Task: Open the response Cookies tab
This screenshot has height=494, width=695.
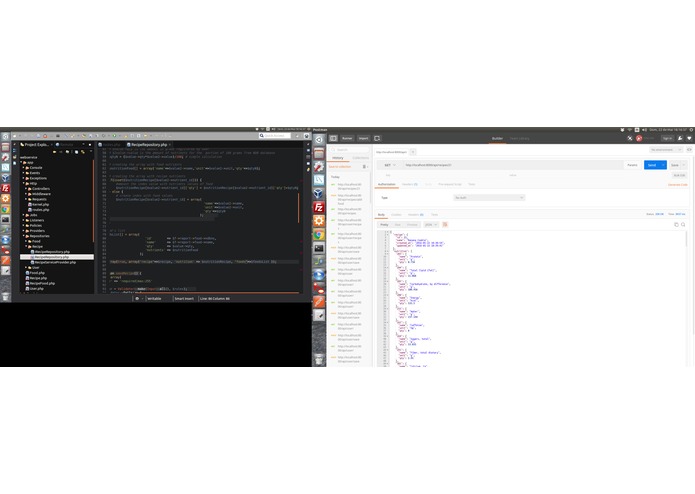Action: [396, 214]
